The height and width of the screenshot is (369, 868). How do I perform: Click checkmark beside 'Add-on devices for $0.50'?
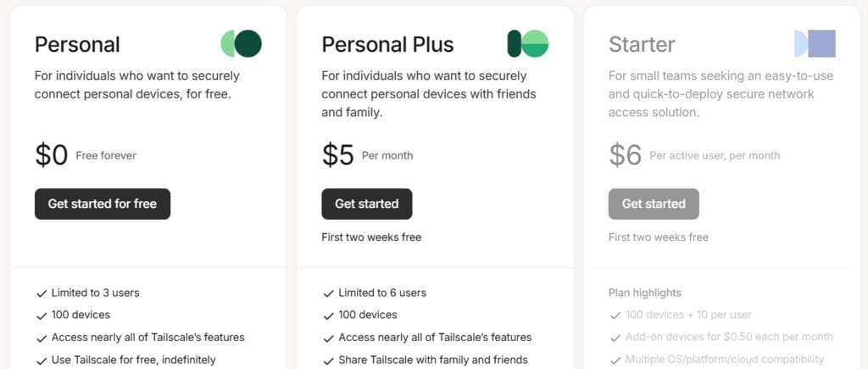(615, 338)
